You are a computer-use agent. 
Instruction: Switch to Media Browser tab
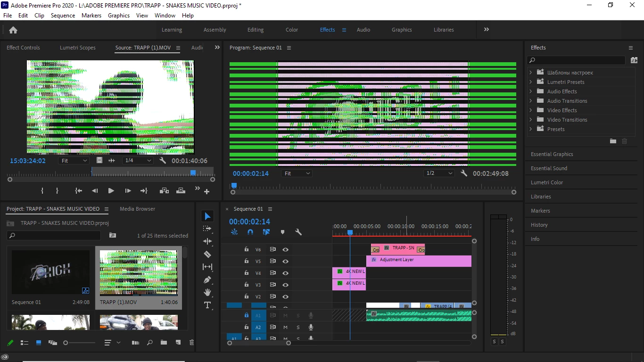(x=137, y=209)
